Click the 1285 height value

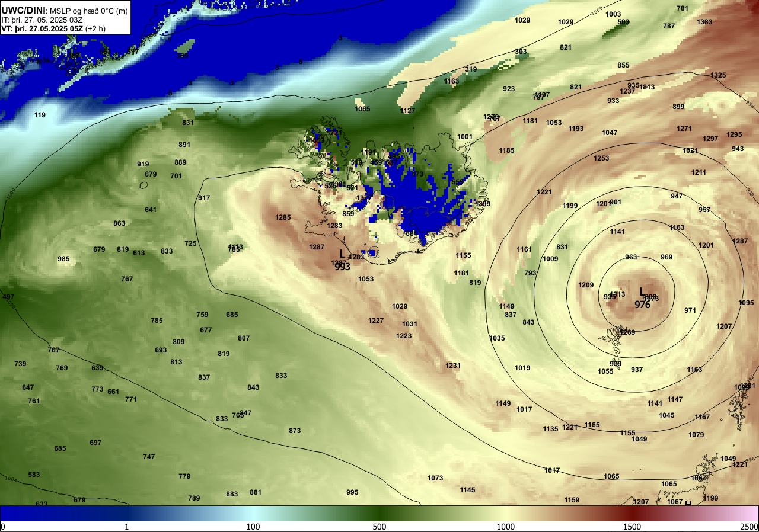click(283, 217)
